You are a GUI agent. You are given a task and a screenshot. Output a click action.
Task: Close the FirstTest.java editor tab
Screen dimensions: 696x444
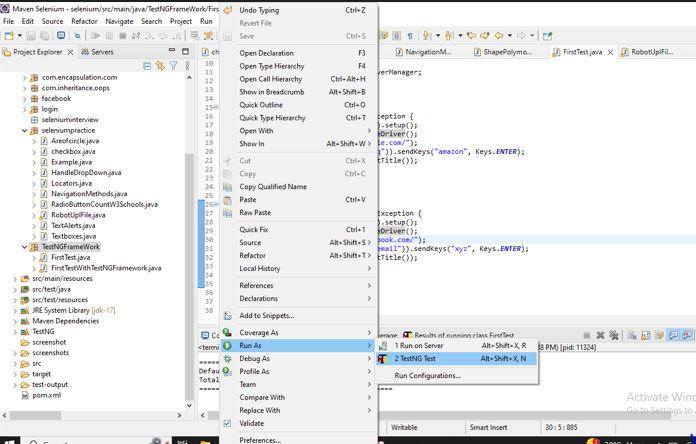(x=610, y=52)
